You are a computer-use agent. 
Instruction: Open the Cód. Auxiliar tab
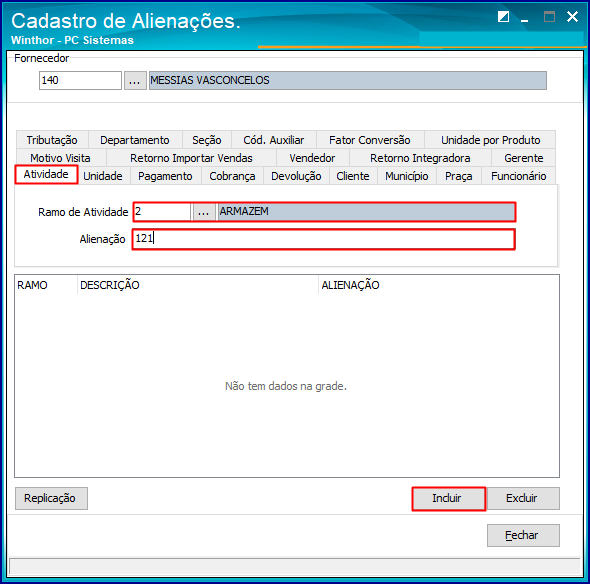pos(274,140)
